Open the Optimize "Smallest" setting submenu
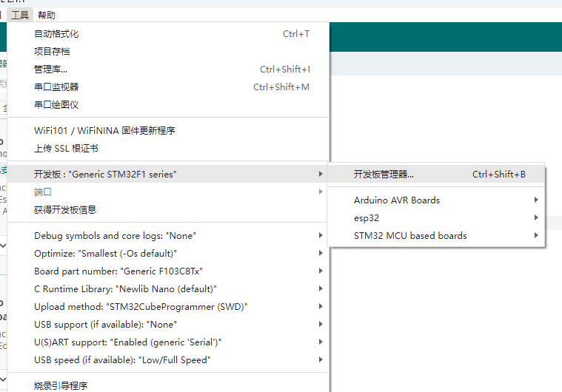The height and width of the screenshot is (392, 562). [105, 253]
